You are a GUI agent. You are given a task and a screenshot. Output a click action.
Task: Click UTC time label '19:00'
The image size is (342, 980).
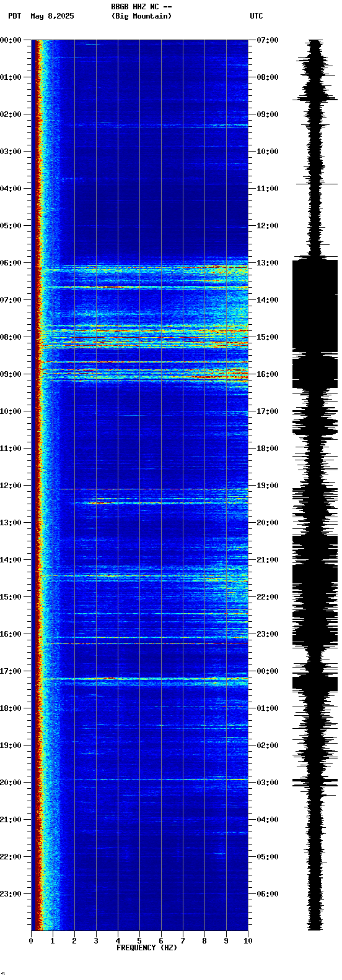268,486
